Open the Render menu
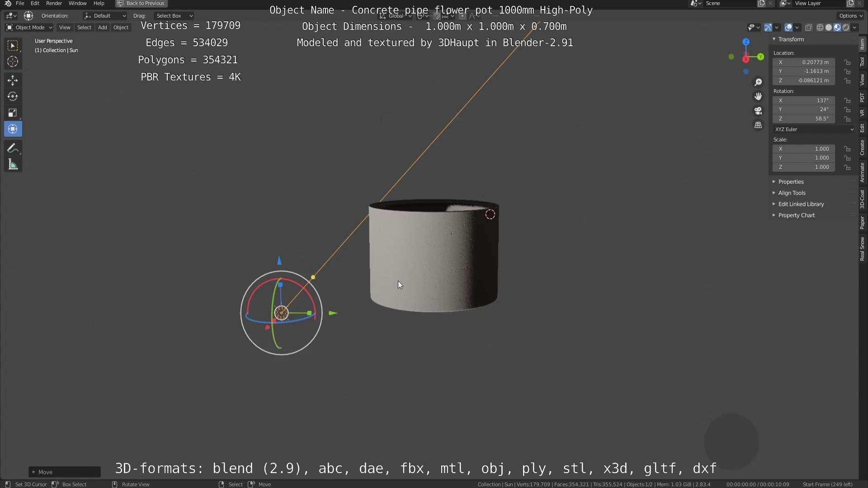 (x=54, y=4)
